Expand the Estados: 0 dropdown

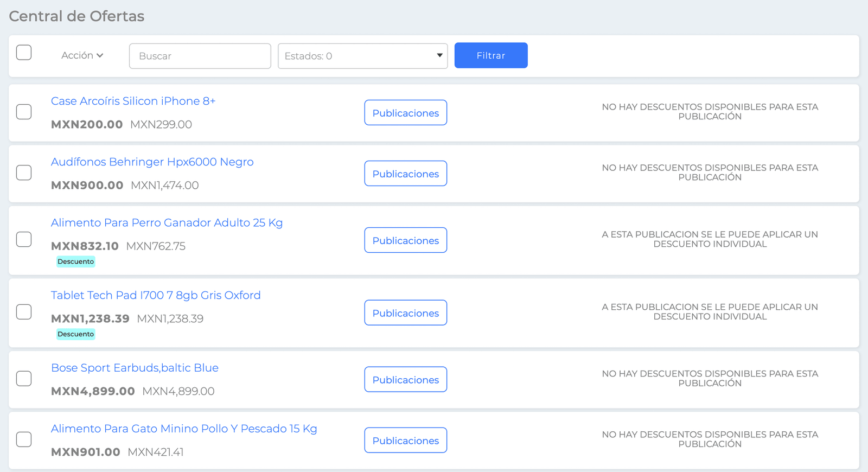(363, 56)
